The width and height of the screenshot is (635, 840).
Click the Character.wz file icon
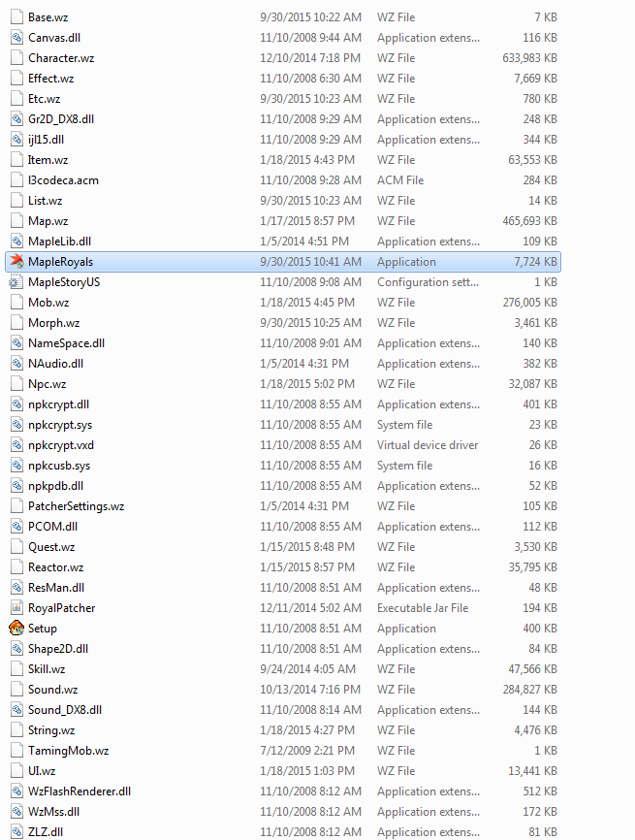17,58
